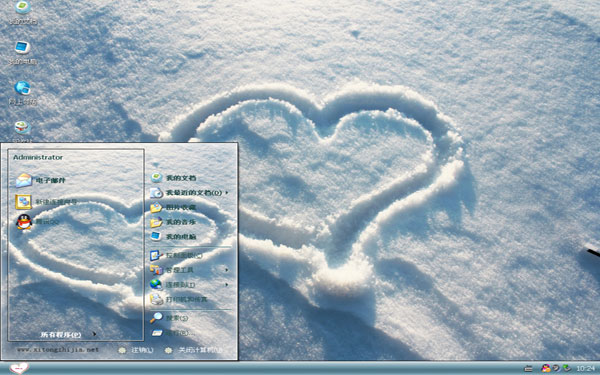Expand 连接到(T) Connect To submenu
Viewport: 600px width, 375px height.
coord(189,285)
